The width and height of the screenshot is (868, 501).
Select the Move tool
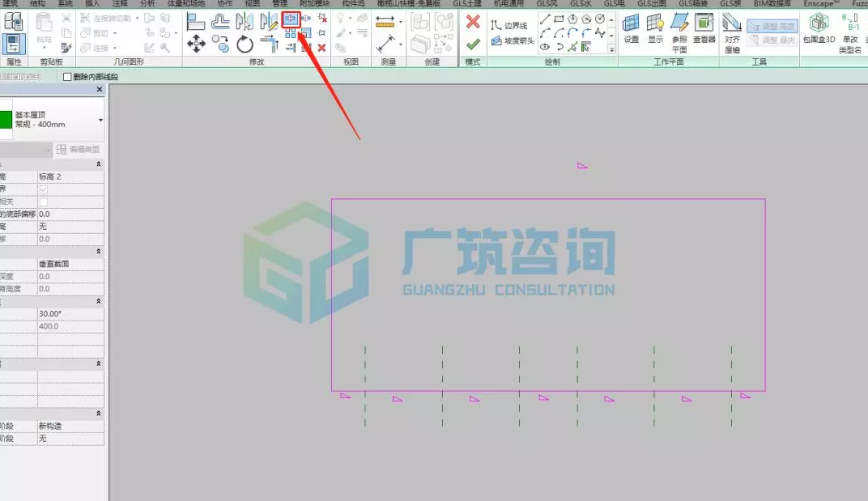[x=196, y=44]
